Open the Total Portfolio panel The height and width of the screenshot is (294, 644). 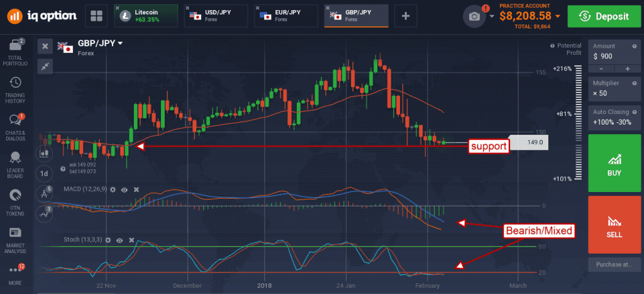click(x=15, y=53)
